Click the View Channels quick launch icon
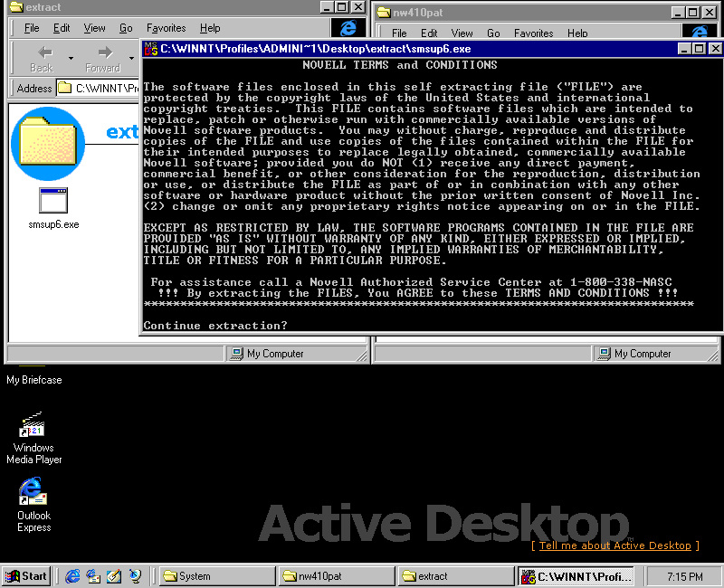The width and height of the screenshot is (724, 588). click(135, 576)
